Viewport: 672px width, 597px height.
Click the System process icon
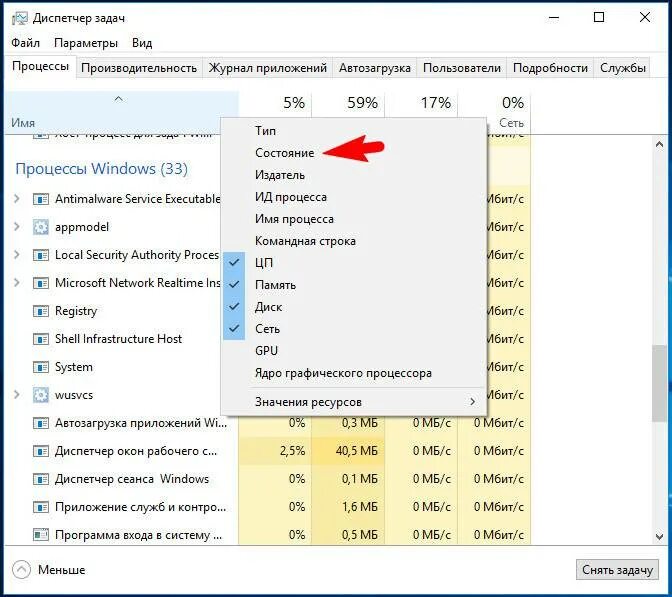[41, 367]
